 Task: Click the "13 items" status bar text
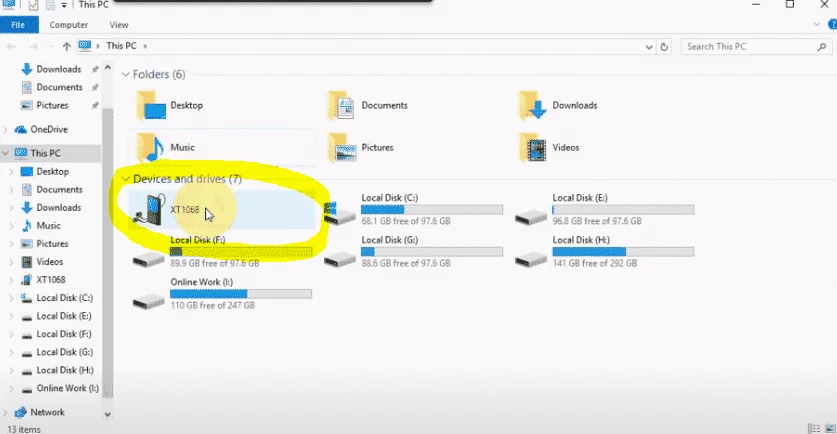(23, 429)
